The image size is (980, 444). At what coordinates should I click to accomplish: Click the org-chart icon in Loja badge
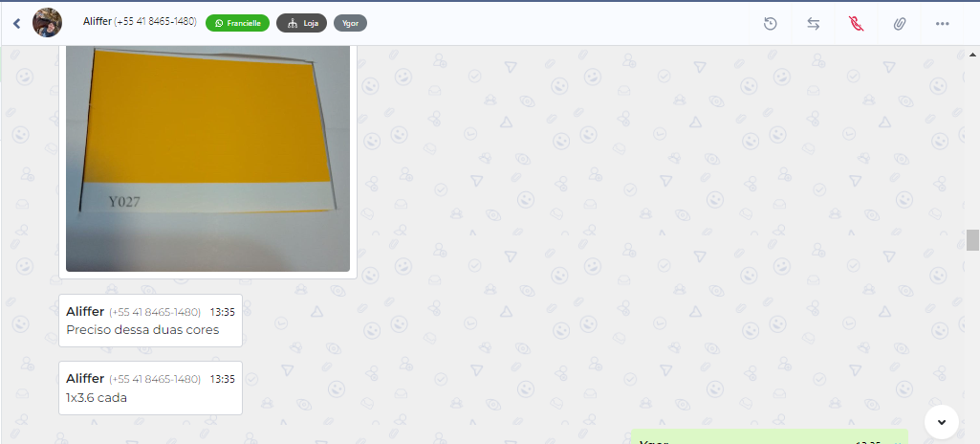[292, 23]
